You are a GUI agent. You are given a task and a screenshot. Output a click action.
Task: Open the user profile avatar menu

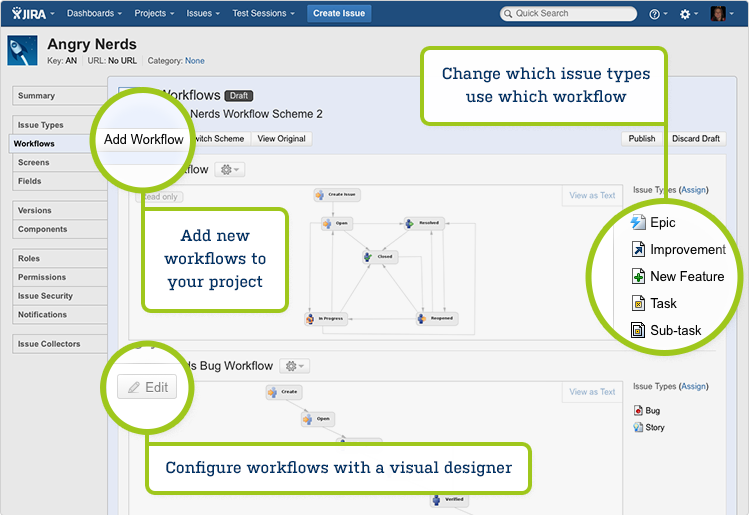coord(721,13)
